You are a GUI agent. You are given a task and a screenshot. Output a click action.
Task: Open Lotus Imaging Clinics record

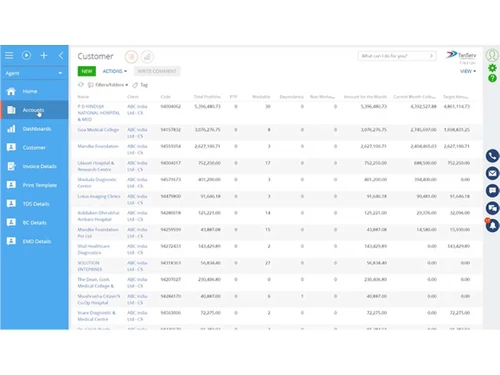[99, 196]
